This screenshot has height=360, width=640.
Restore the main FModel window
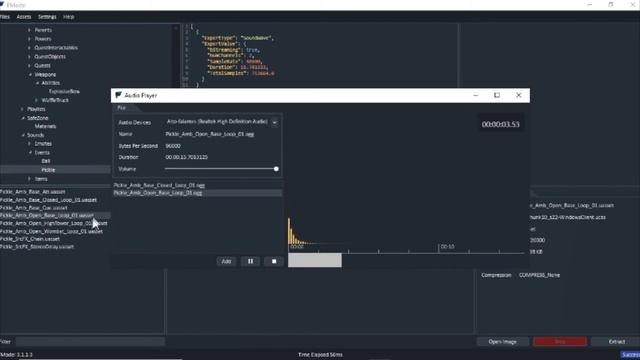[x=611, y=5]
